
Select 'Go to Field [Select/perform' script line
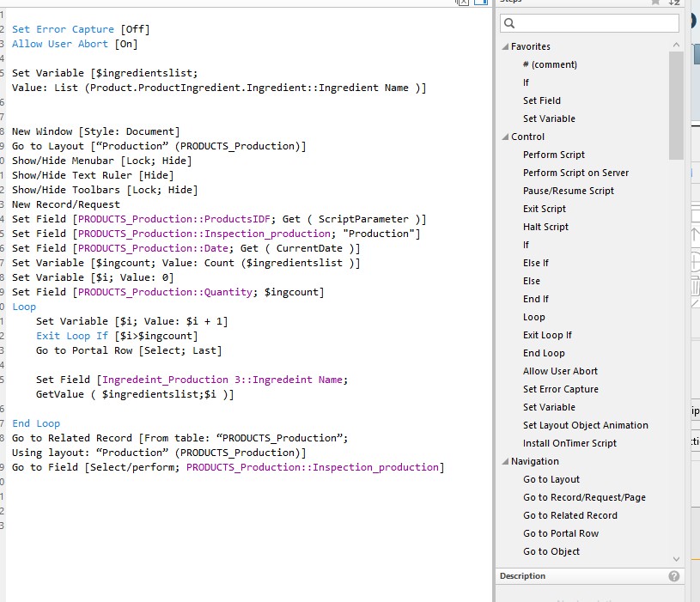pos(228,468)
